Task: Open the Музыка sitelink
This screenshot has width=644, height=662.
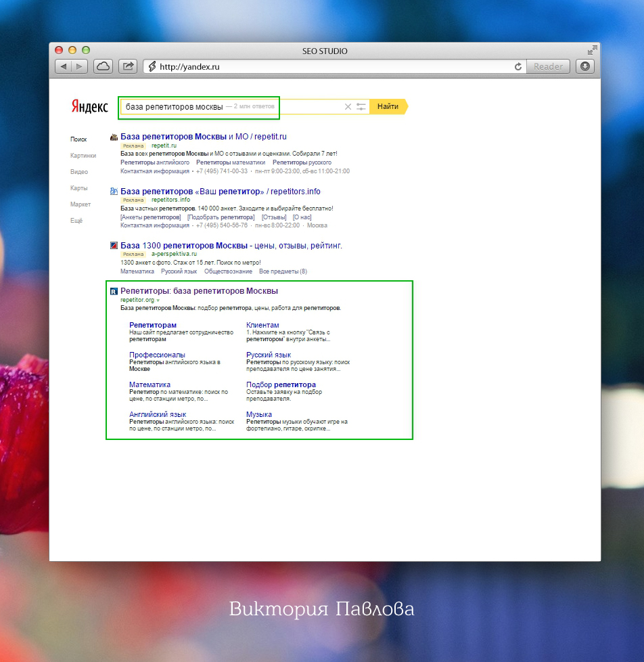Action: pyautogui.click(x=259, y=414)
